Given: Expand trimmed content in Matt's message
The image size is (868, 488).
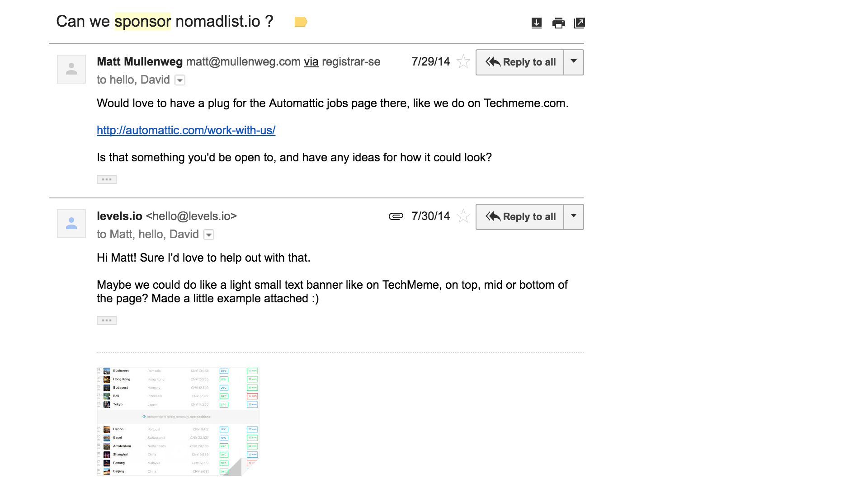Looking at the screenshot, I should pos(107,179).
